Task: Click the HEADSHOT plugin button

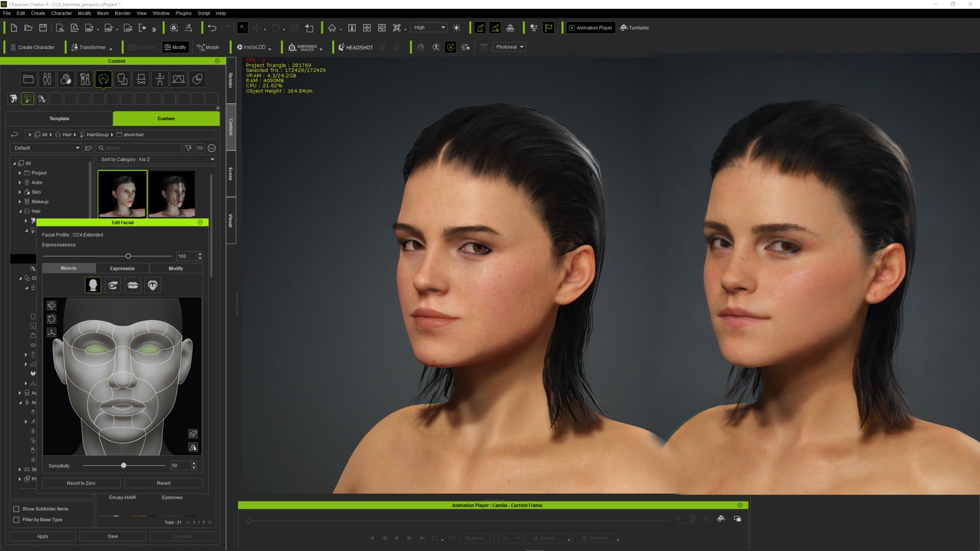Action: point(356,48)
